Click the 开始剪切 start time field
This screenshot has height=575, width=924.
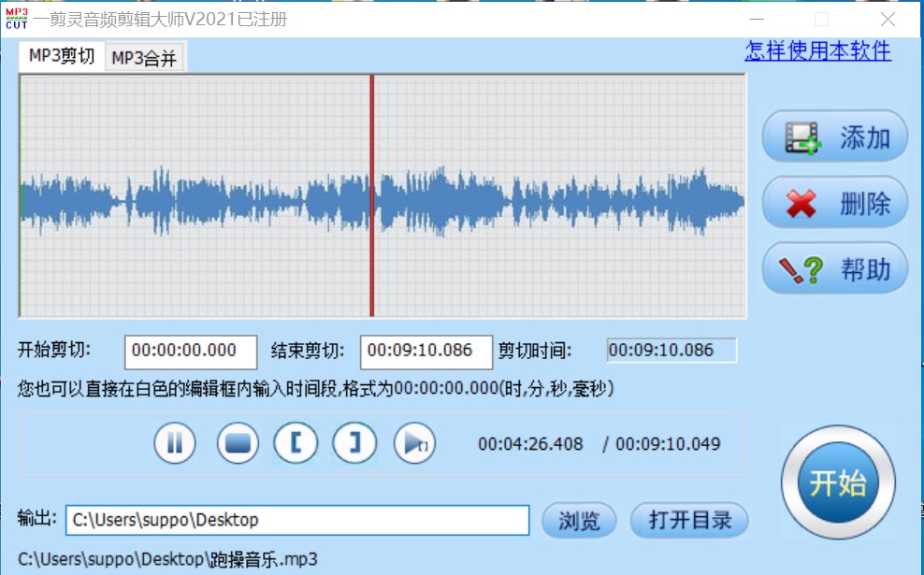[191, 352]
